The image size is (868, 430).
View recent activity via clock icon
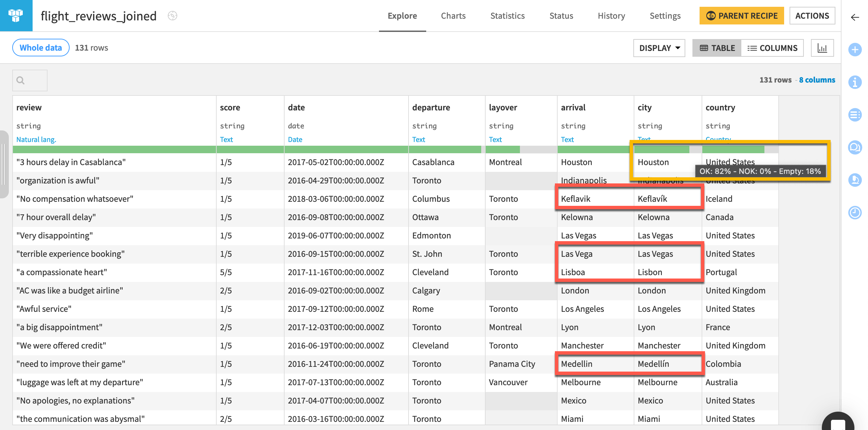855,213
